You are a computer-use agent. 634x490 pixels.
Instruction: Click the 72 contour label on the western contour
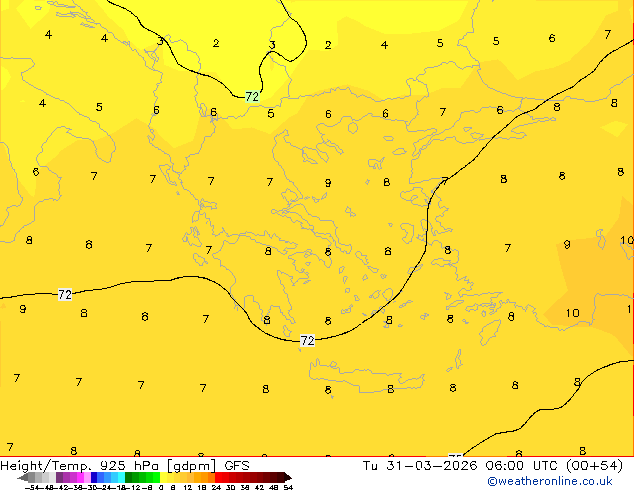[65, 294]
